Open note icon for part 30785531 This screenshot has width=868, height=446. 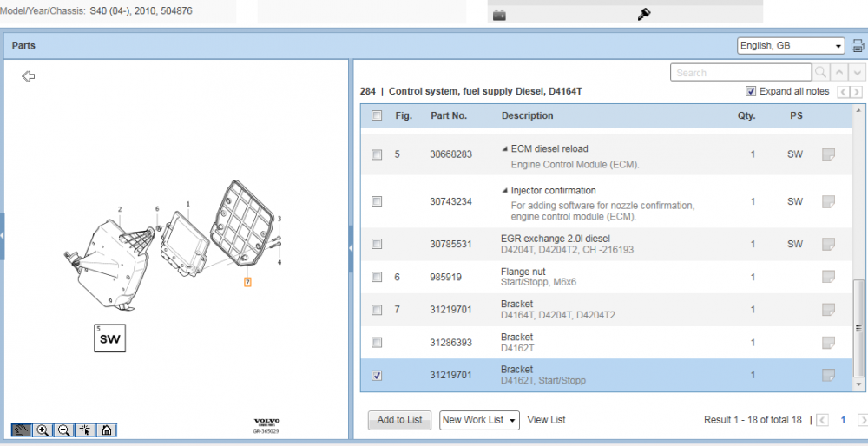(828, 244)
